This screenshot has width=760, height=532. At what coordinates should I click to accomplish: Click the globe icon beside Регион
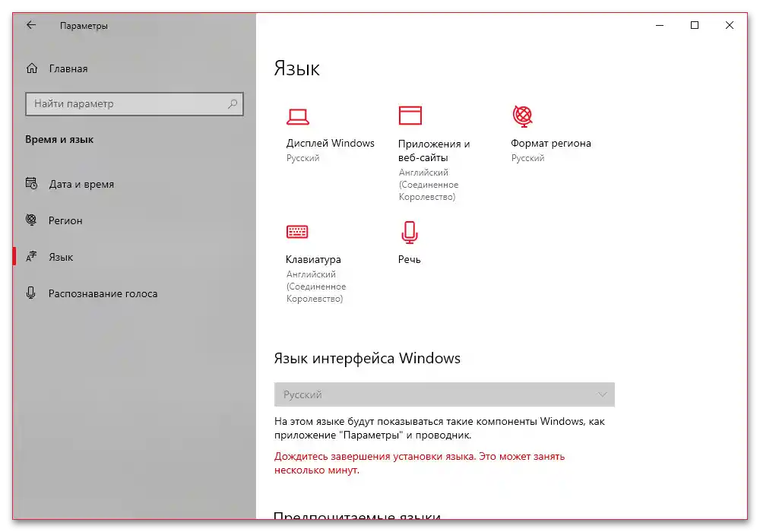click(x=31, y=220)
